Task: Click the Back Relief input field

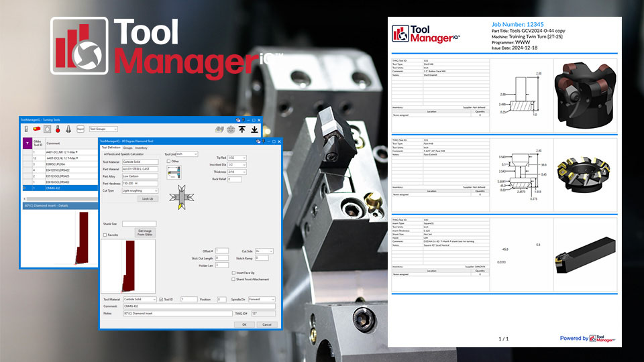Action: tap(235, 179)
